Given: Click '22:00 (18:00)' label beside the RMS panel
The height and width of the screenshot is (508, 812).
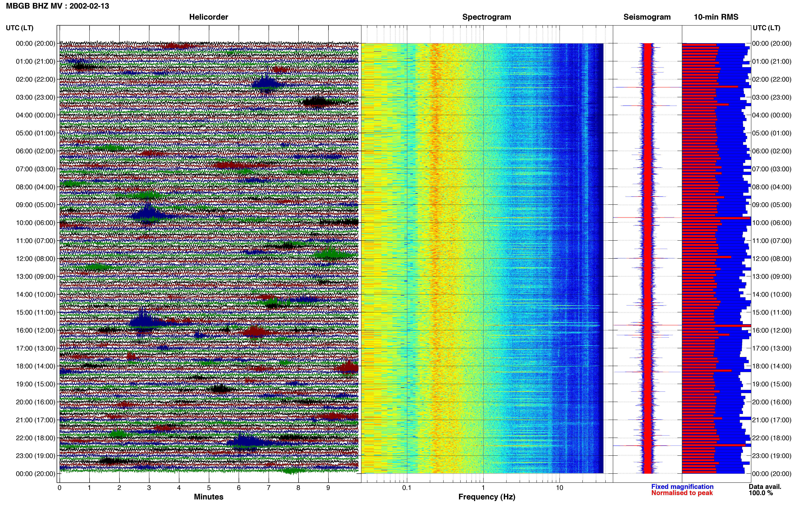Looking at the screenshot, I should click(772, 438).
